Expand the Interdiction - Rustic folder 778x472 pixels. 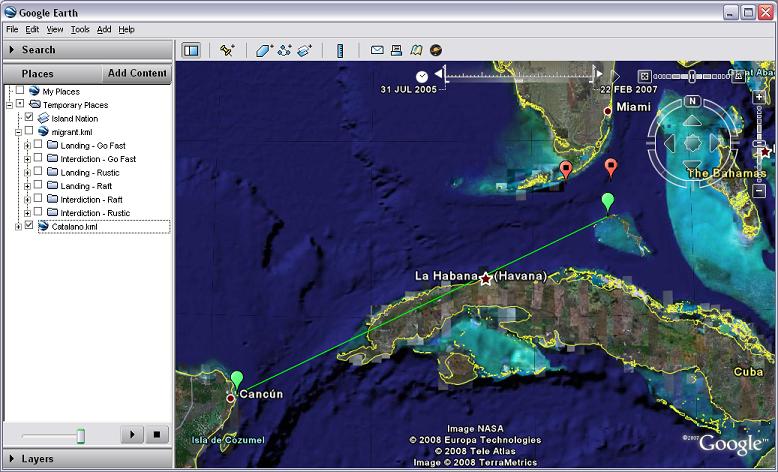(27, 213)
